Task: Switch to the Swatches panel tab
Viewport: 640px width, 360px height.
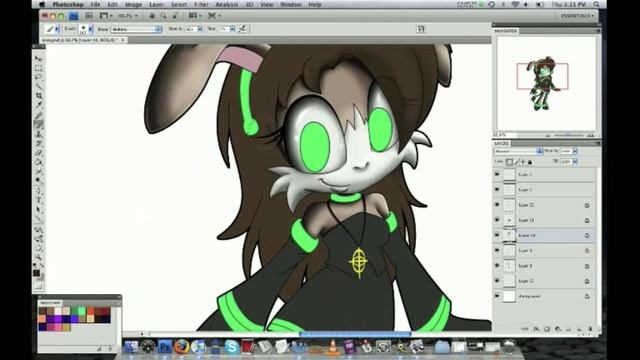Action: (x=50, y=303)
